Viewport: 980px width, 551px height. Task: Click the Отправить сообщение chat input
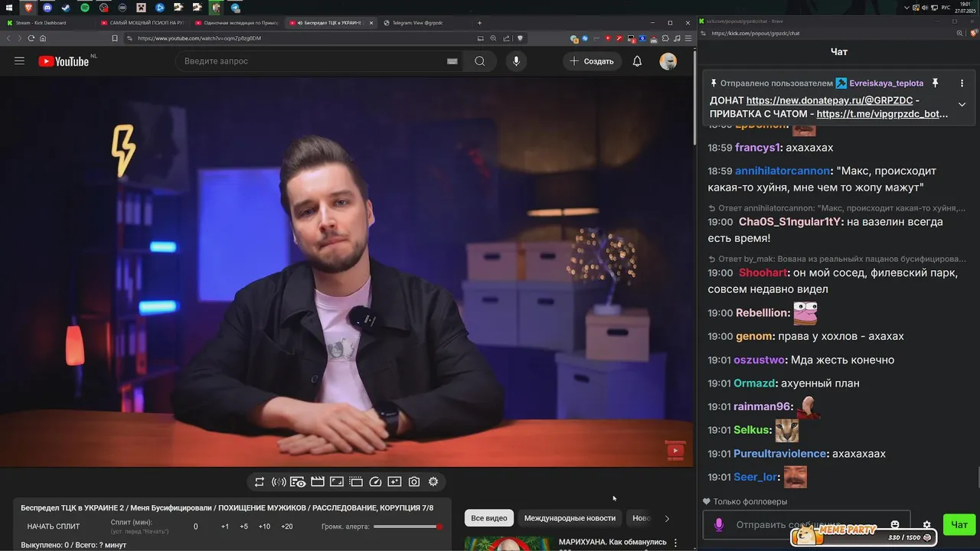[x=808, y=525]
